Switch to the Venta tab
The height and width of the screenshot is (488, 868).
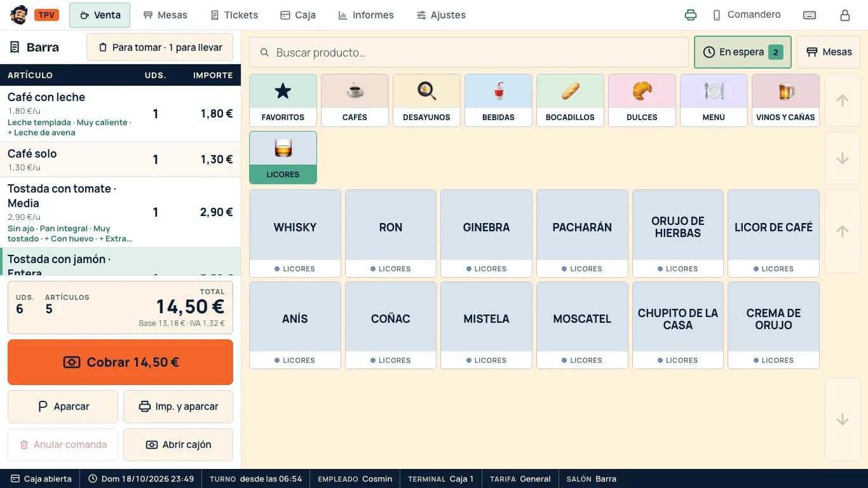100,15
